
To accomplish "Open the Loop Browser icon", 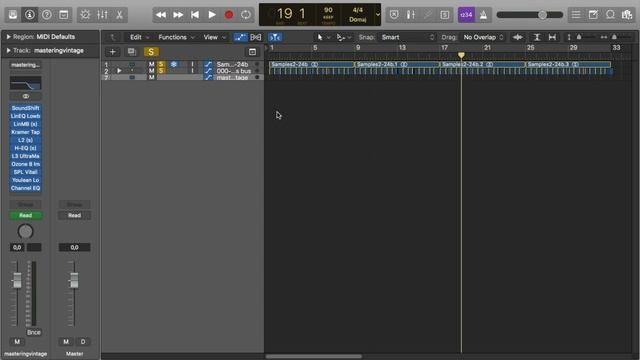I will point(610,15).
